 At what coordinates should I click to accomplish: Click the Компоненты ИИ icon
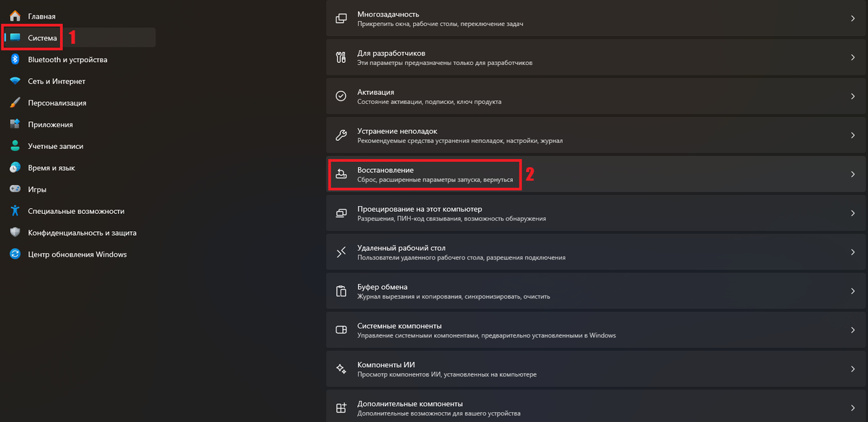pyautogui.click(x=341, y=369)
